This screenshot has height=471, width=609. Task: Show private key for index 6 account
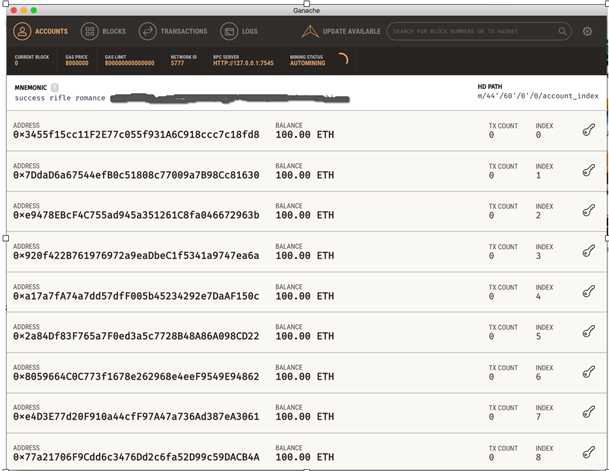coord(589,372)
